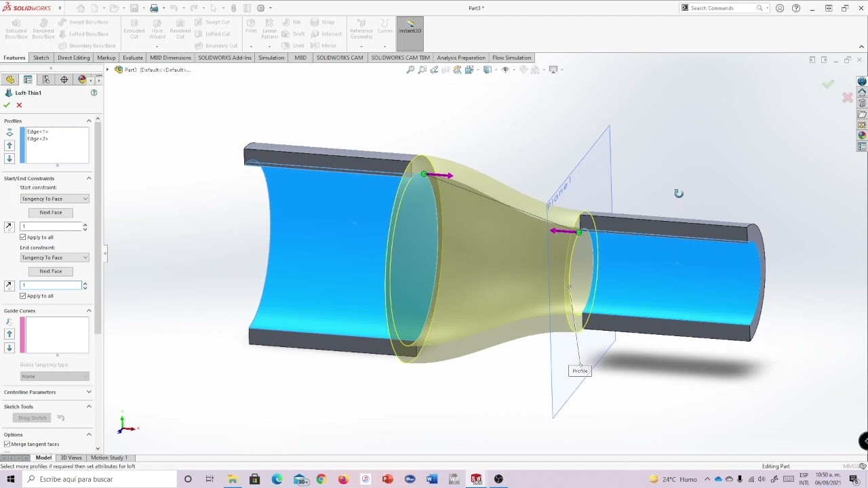Image resolution: width=868 pixels, height=488 pixels.
Task: Click the Save icon in the title toolbar
Action: 134,8
